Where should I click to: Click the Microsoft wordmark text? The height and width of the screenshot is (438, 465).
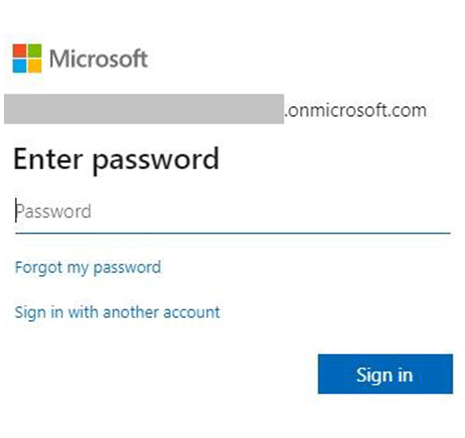coord(98,59)
